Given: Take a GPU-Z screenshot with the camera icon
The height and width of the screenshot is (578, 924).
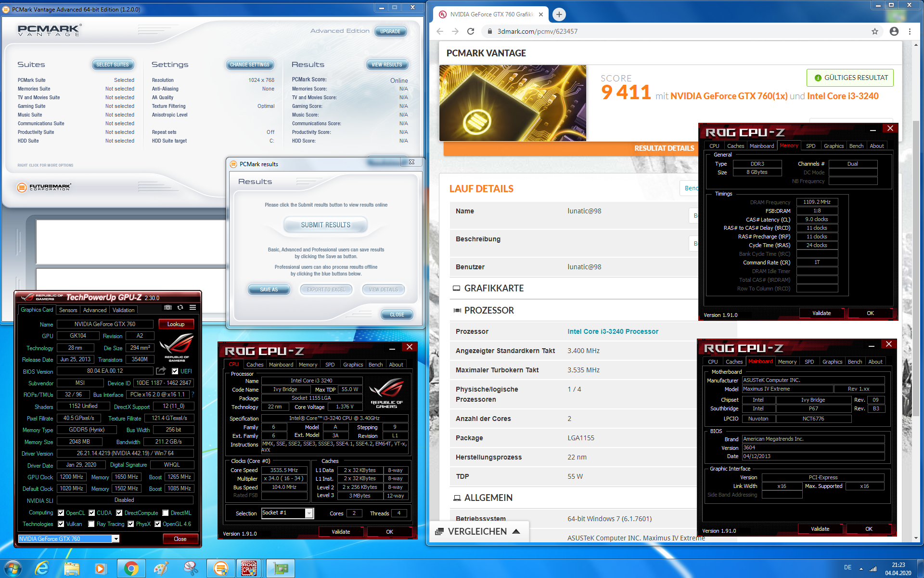Looking at the screenshot, I should 167,307.
